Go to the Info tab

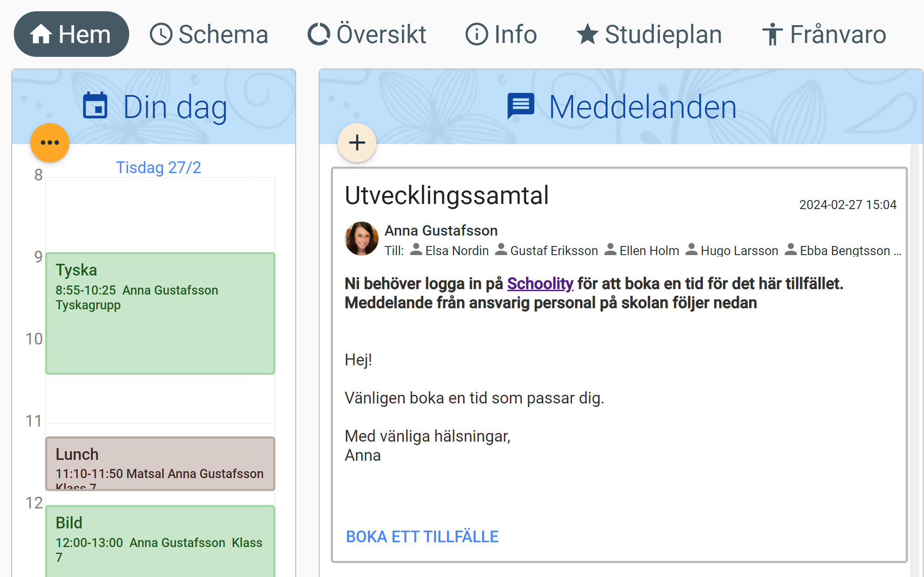pos(501,34)
